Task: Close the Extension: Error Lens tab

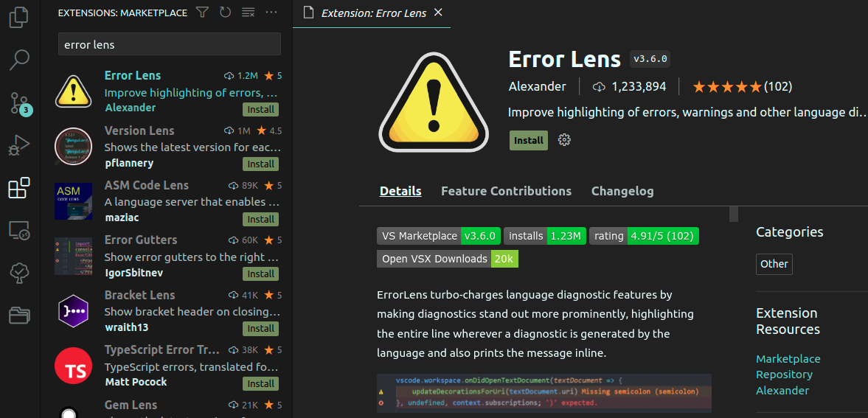Action: pyautogui.click(x=438, y=13)
